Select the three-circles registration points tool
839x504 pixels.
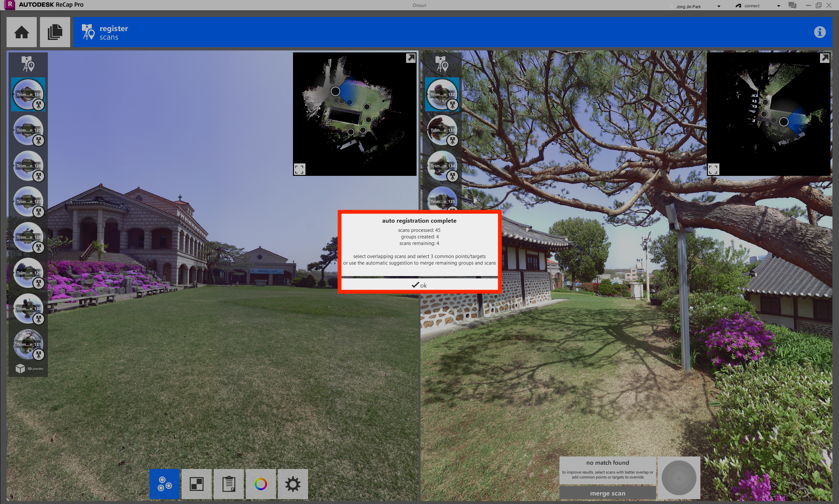coord(165,484)
